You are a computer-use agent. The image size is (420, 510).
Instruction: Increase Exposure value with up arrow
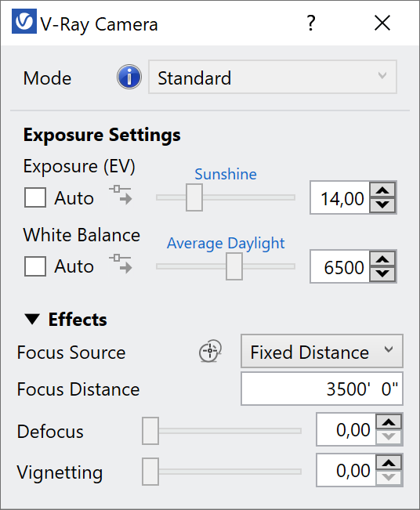[382, 190]
